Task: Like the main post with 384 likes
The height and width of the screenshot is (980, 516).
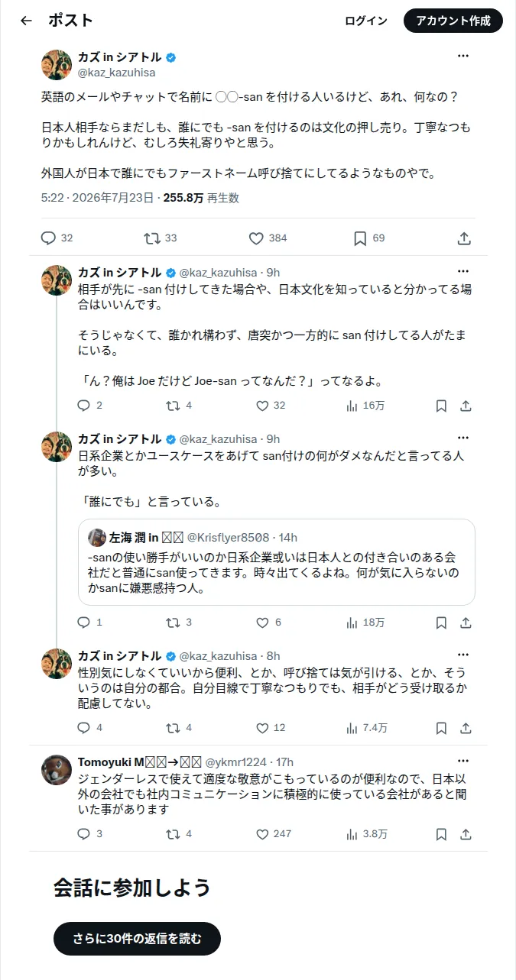Action: pos(268,238)
